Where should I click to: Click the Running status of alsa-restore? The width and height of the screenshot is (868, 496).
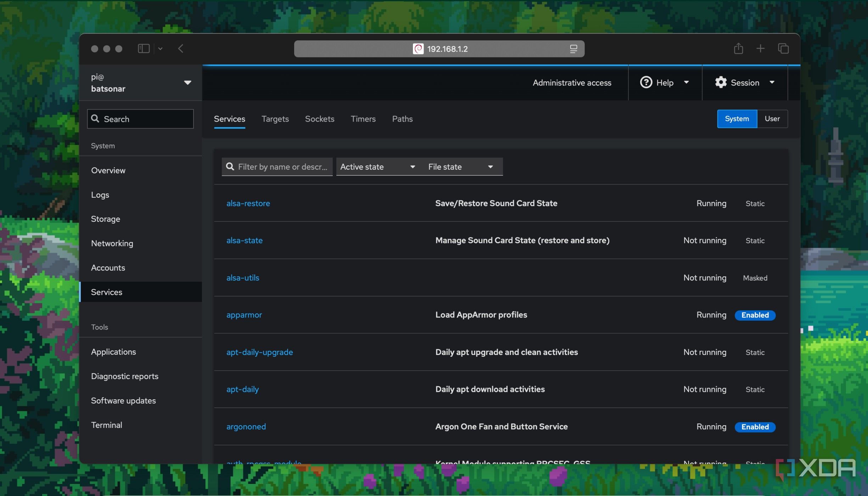[711, 203]
